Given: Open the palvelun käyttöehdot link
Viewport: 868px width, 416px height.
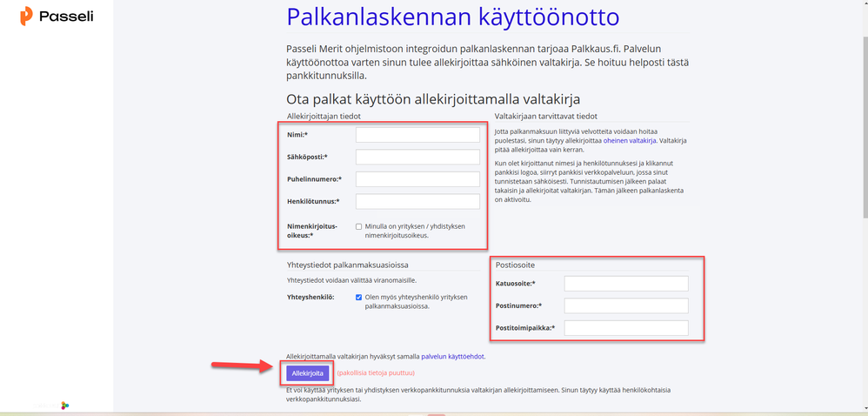Looking at the screenshot, I should click(x=453, y=357).
